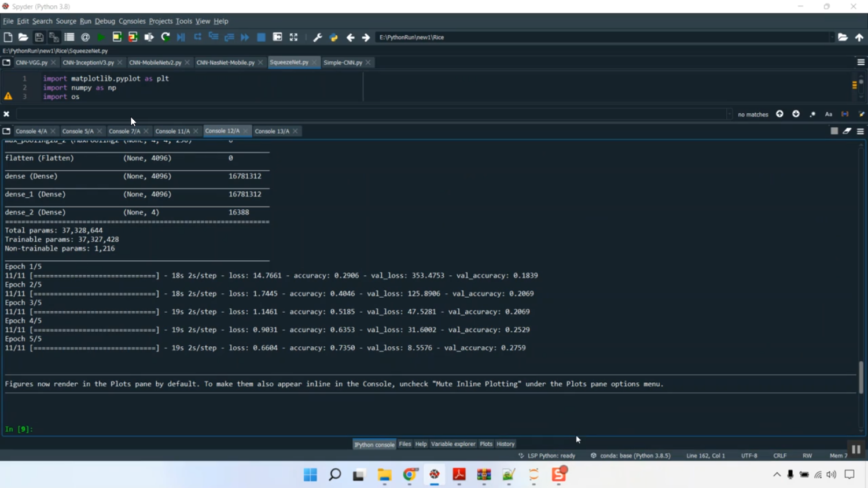Click the eraser icon to clear console
The height and width of the screenshot is (488, 868).
click(x=847, y=131)
